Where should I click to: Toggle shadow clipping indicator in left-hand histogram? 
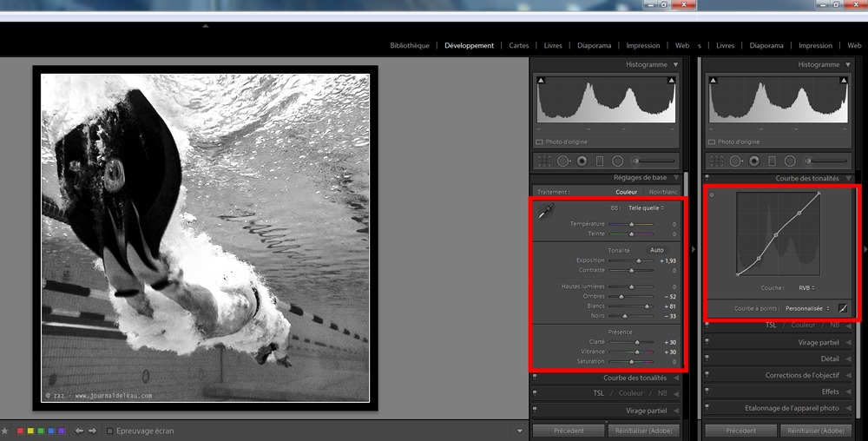541,80
